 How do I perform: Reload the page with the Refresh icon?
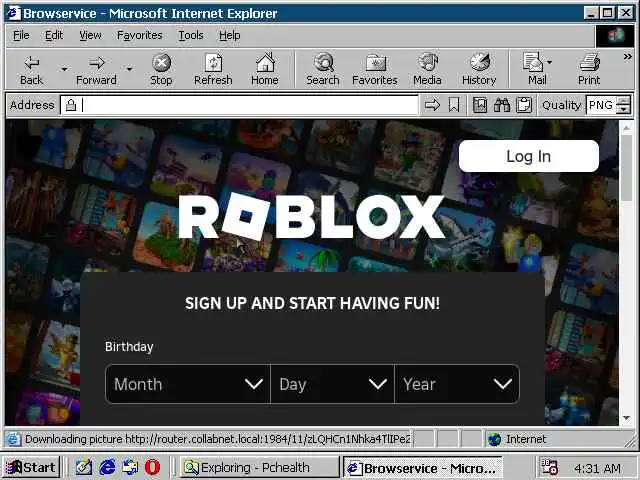[213, 63]
